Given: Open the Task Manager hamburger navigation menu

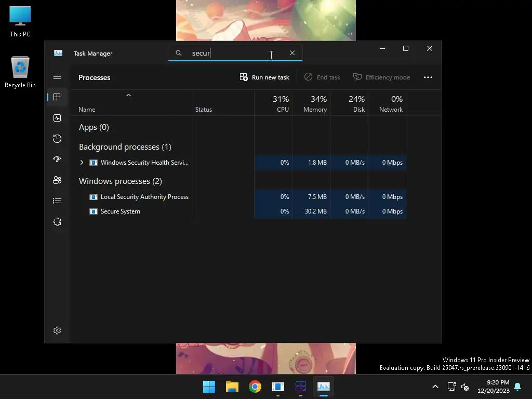Looking at the screenshot, I should [57, 76].
